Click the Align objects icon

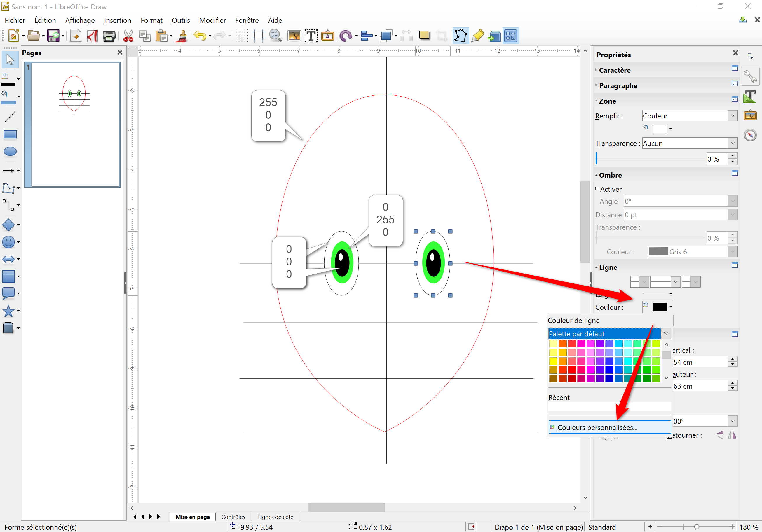click(x=366, y=36)
